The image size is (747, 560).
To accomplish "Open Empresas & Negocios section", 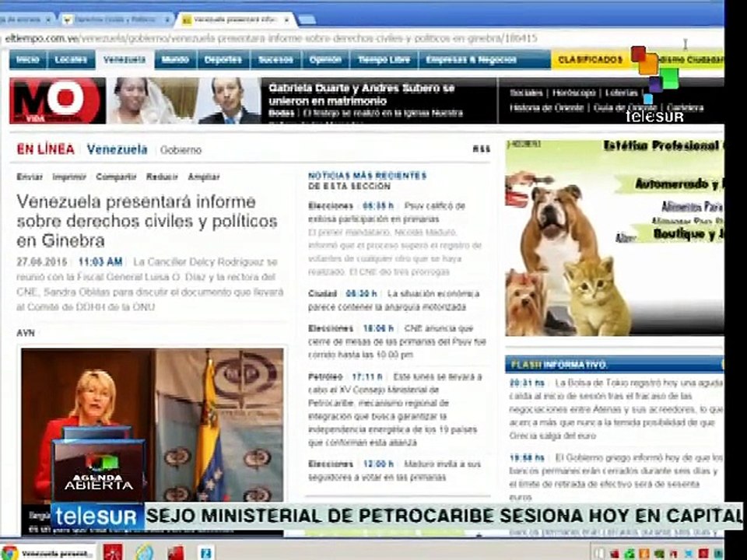I will tap(472, 60).
